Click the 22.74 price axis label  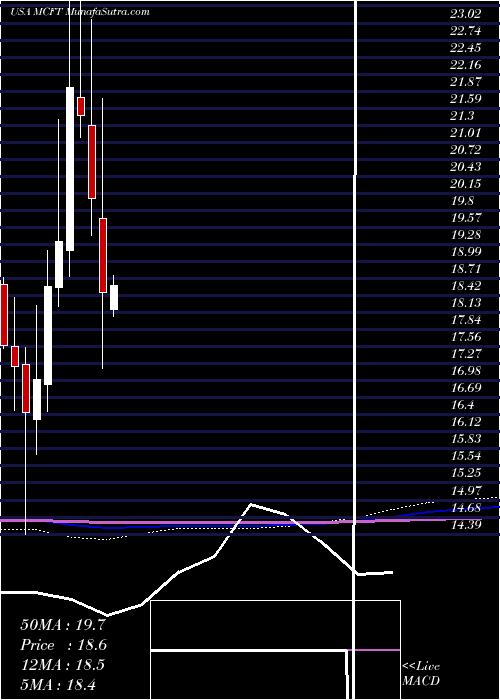(x=466, y=31)
